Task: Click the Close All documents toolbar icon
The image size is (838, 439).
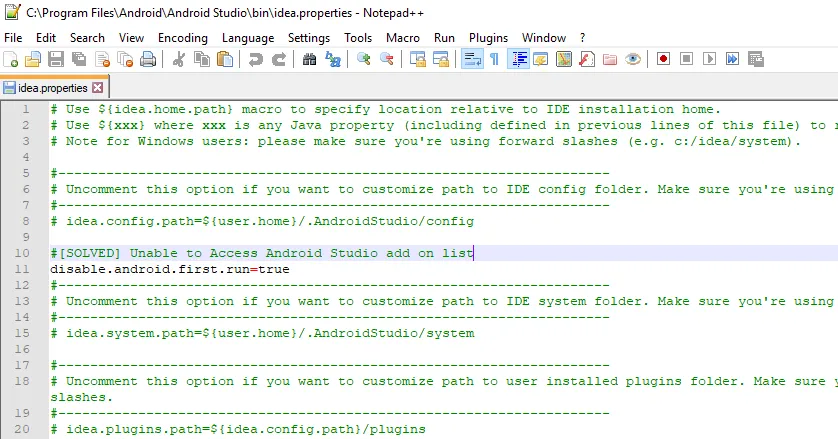Action: (x=125, y=59)
